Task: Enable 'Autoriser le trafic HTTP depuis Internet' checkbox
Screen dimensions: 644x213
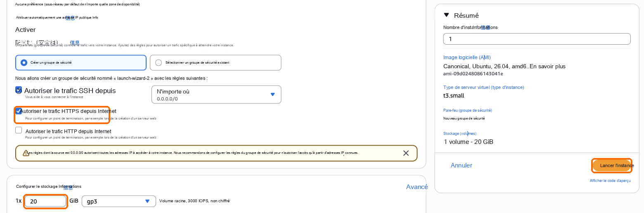Action: [19, 130]
